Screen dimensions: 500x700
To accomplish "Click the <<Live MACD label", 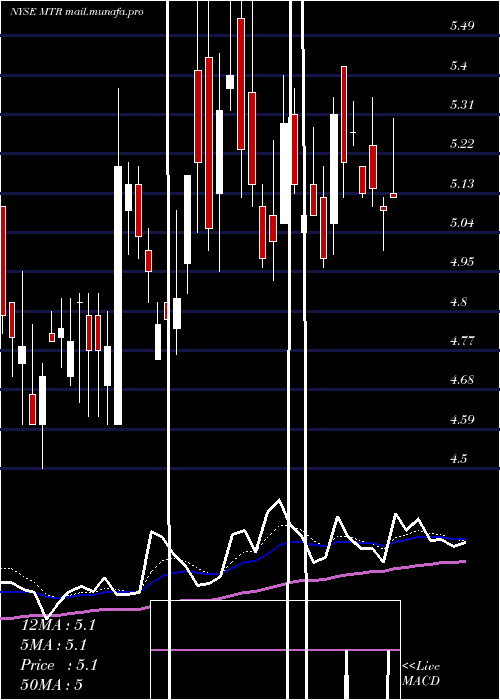I will (421, 674).
